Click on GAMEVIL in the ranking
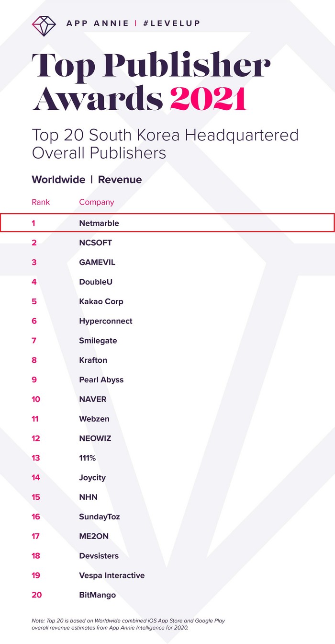The width and height of the screenshot is (335, 644). pyautogui.click(x=97, y=262)
